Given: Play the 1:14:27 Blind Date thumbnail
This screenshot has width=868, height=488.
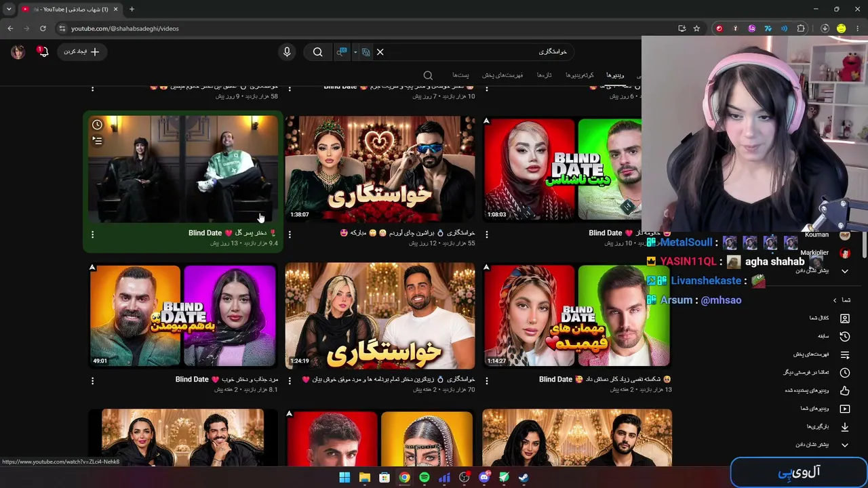Looking at the screenshot, I should 576,315.
